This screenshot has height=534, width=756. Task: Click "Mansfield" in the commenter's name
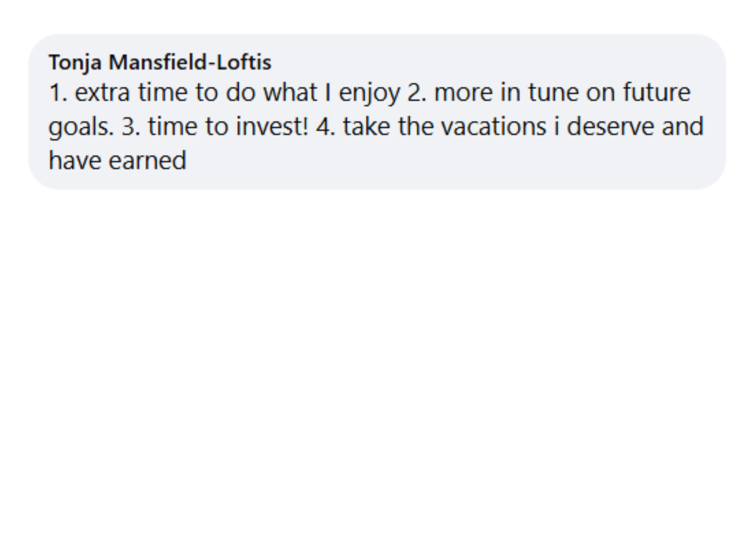158,62
